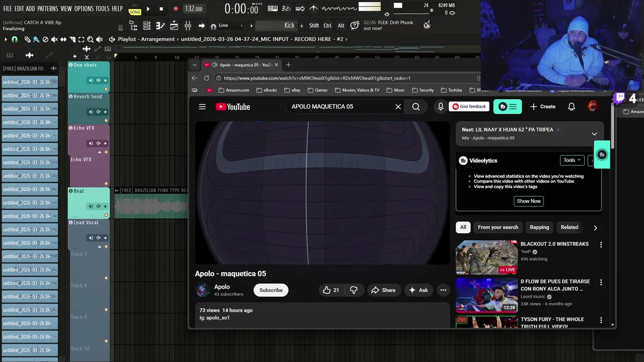Viewport: 644px width, 362px height.
Task: Reload the YouTube page
Action: tap(206, 78)
